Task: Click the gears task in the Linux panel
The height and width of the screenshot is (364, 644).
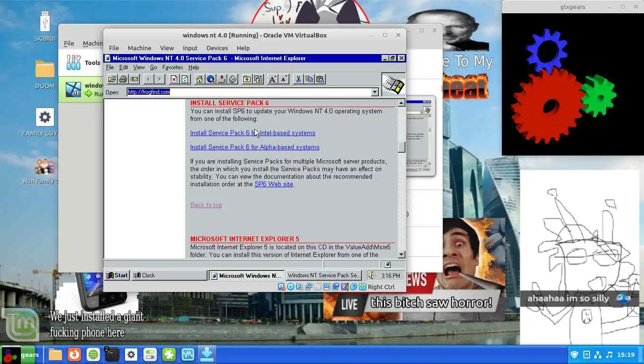Action: point(21,355)
